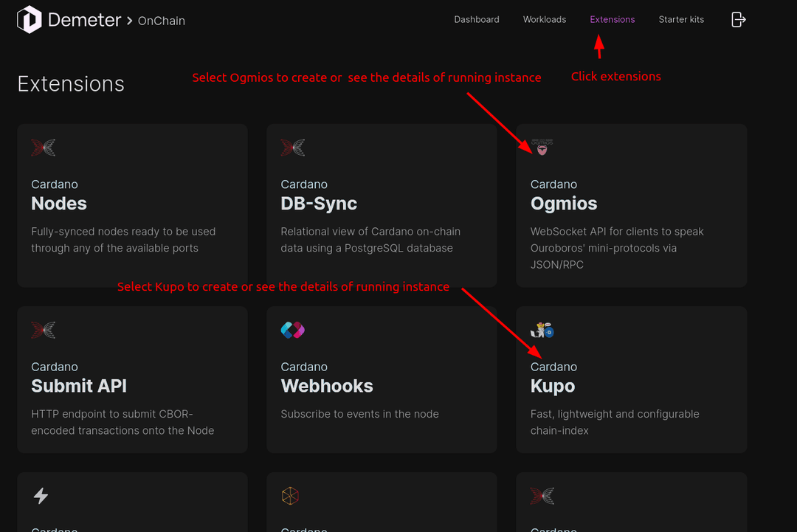
Task: Open the Kupo extension title
Action: pyautogui.click(x=553, y=386)
